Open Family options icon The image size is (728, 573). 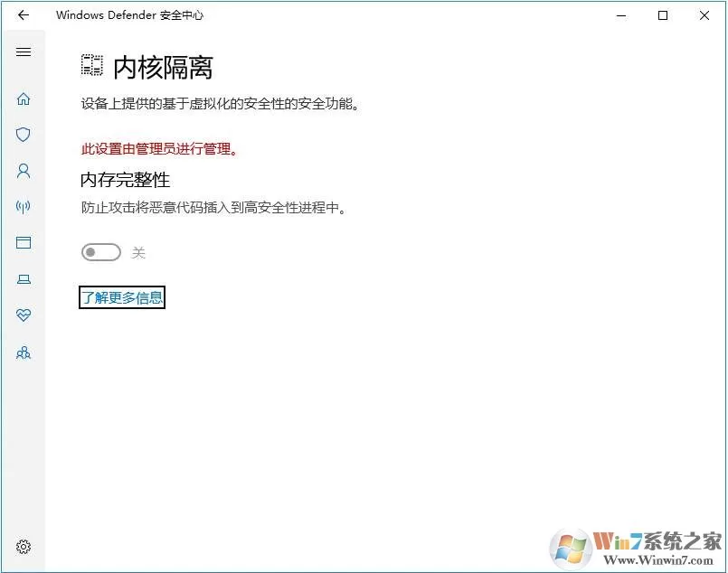(x=24, y=352)
